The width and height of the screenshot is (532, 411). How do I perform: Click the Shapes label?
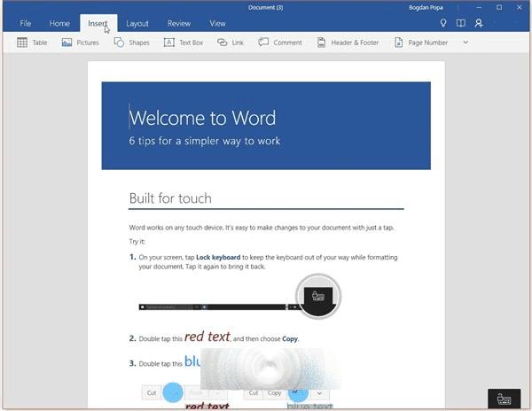[x=139, y=43]
